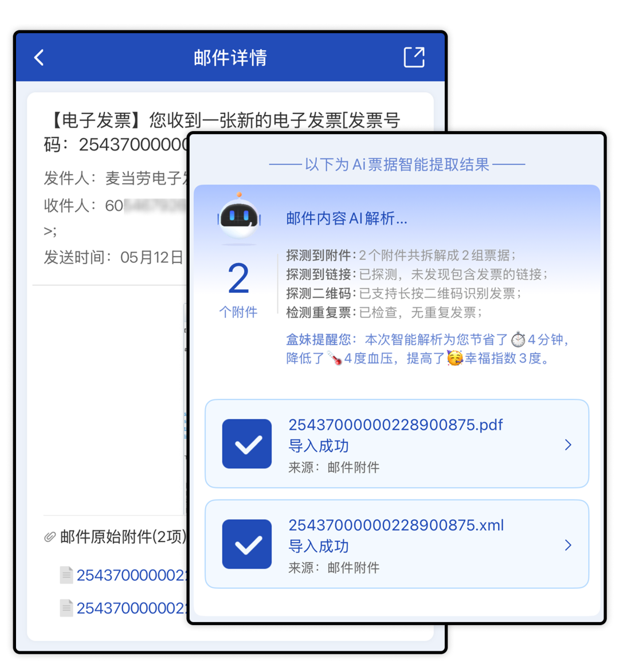This screenshot has width=619, height=672.
Task: Tap the stopwatch emoji in the reminder text
Action: (x=518, y=339)
